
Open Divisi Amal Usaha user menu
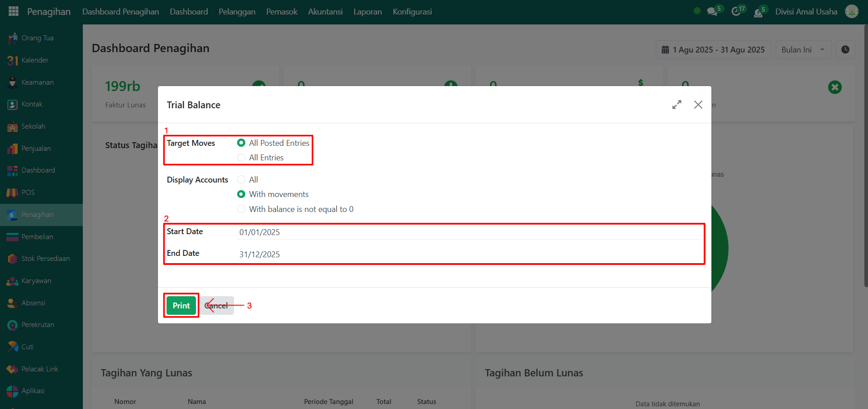806,12
